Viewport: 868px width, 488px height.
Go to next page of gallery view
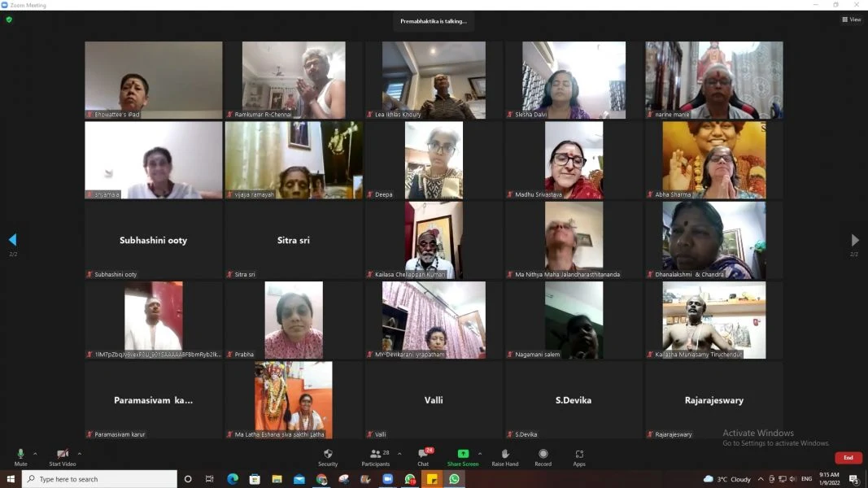click(x=855, y=240)
